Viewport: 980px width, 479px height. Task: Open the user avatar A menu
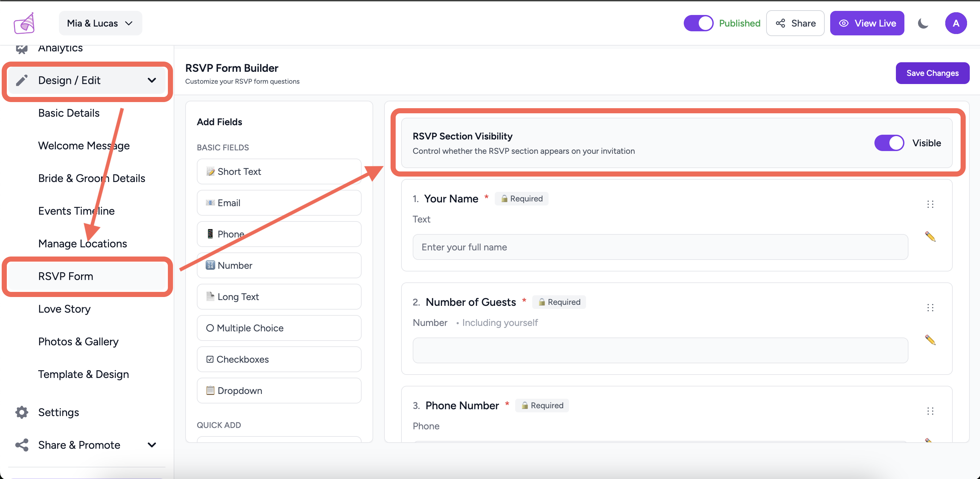(955, 23)
